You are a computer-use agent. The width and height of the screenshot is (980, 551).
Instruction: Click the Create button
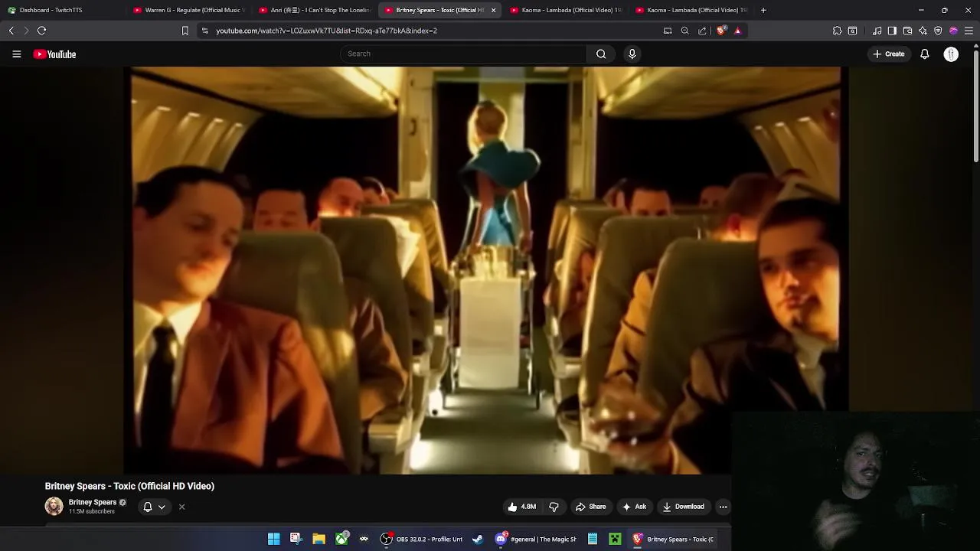pyautogui.click(x=888, y=54)
